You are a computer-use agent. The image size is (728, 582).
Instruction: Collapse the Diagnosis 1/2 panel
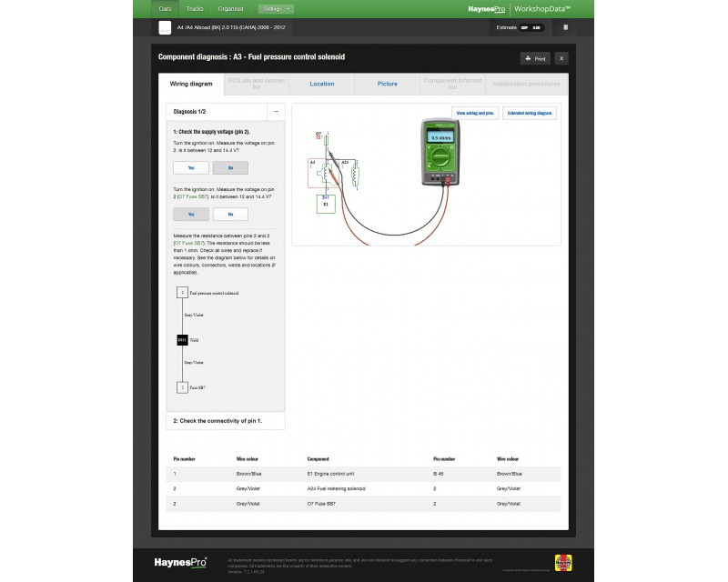(276, 111)
